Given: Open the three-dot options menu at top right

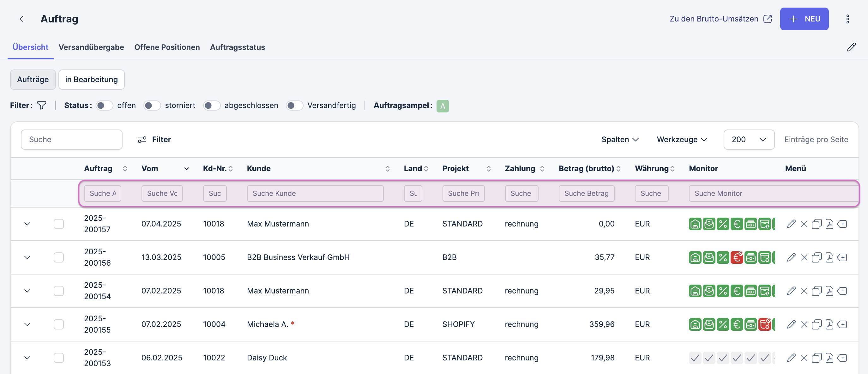Looking at the screenshot, I should (847, 19).
